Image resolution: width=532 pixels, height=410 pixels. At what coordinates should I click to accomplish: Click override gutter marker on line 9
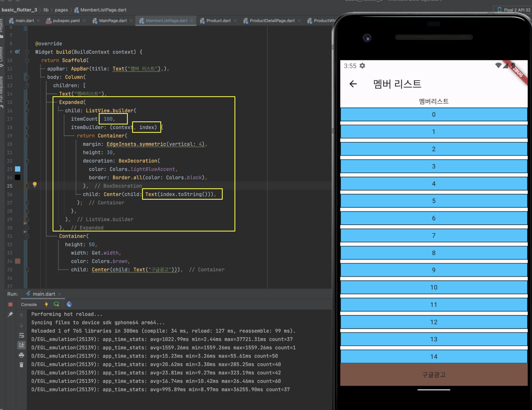coord(18,52)
